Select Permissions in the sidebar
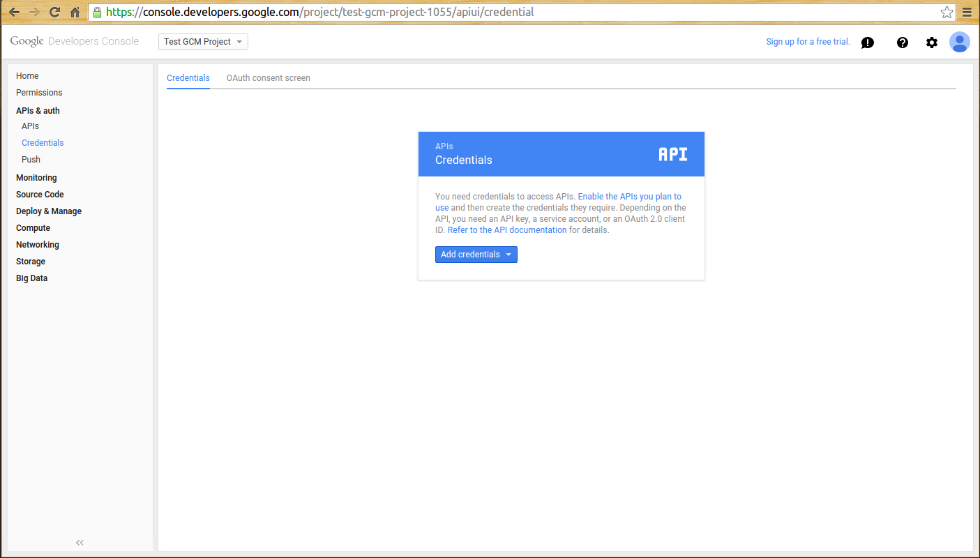The height and width of the screenshot is (558, 980). 39,93
